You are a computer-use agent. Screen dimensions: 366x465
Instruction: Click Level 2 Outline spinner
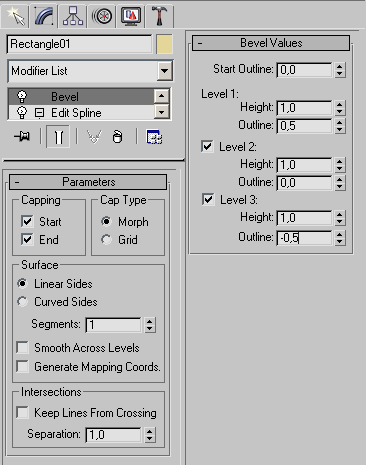[340, 183]
